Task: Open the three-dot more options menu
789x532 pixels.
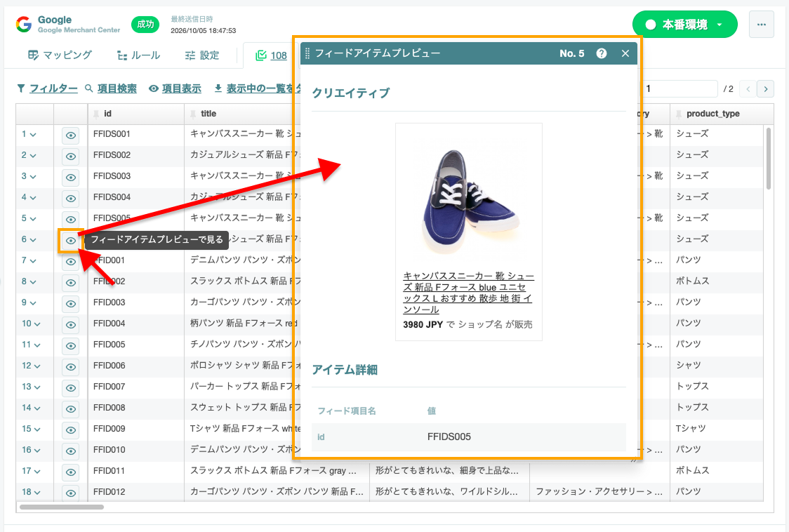Action: point(762,24)
